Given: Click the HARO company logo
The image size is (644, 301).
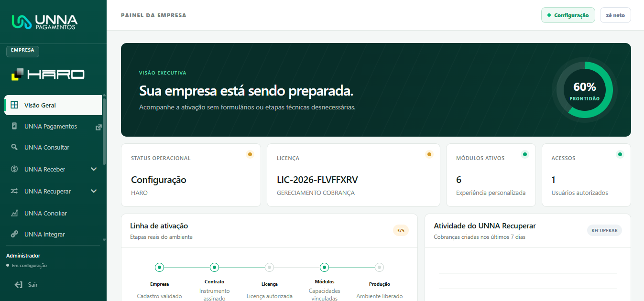Looking at the screenshot, I should point(48,74).
